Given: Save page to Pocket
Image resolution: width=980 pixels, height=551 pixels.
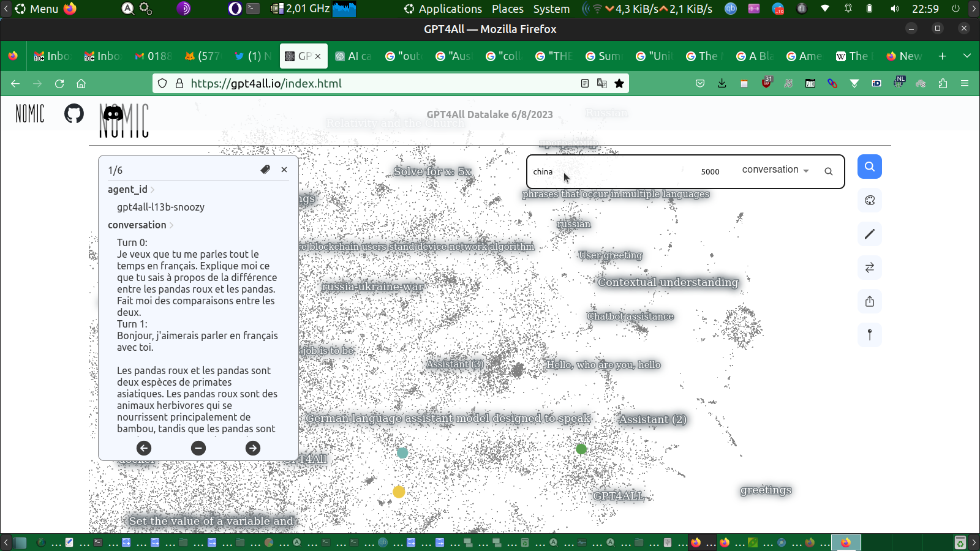Looking at the screenshot, I should (700, 83).
